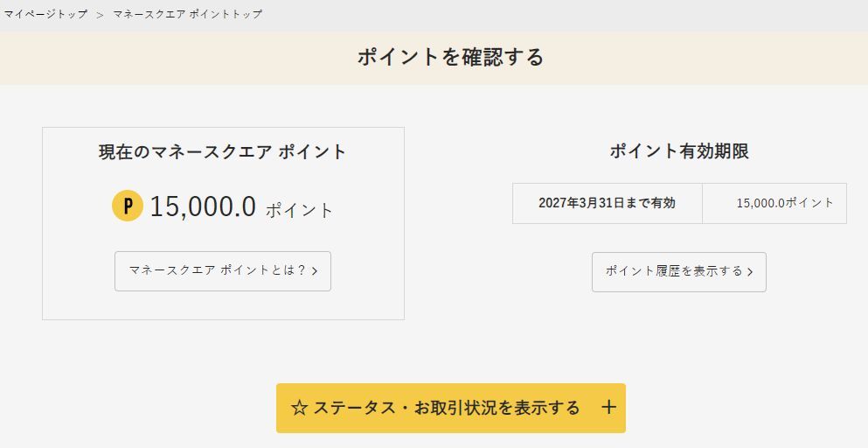Click the 現在のマネースクエア ポイント title
The height and width of the screenshot is (448, 868).
(x=223, y=151)
